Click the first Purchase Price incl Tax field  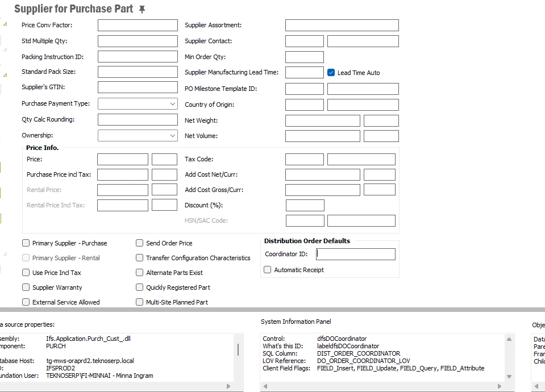pyautogui.click(x=123, y=174)
